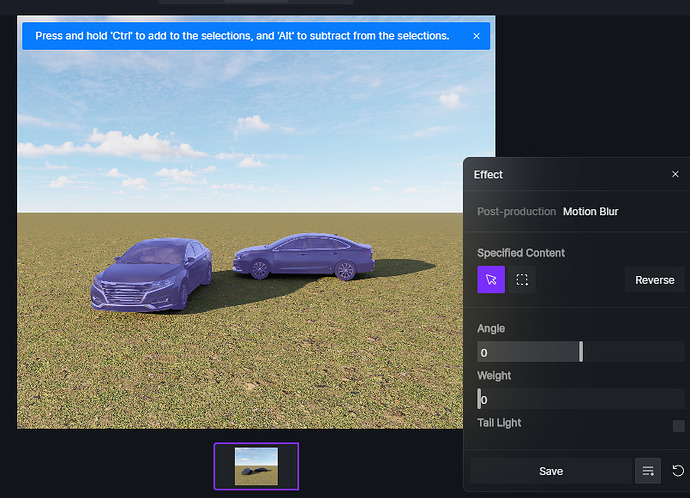
Task: Select the scene thumbnail below the viewport
Action: 256,467
